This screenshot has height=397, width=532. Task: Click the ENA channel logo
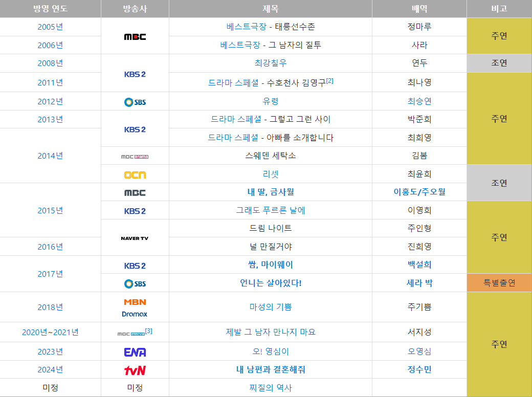136,350
